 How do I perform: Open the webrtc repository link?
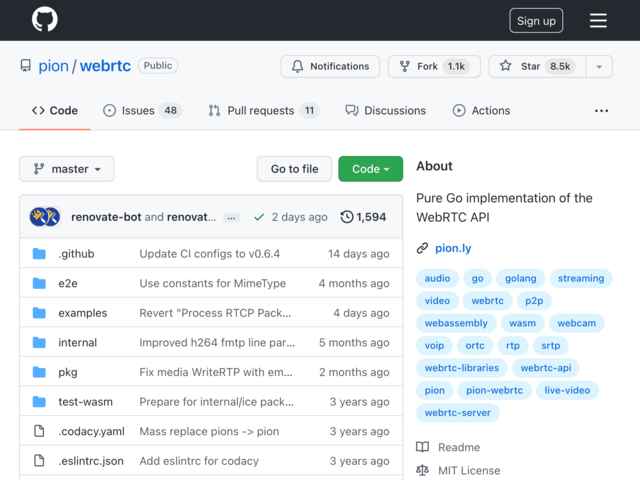[x=105, y=66]
